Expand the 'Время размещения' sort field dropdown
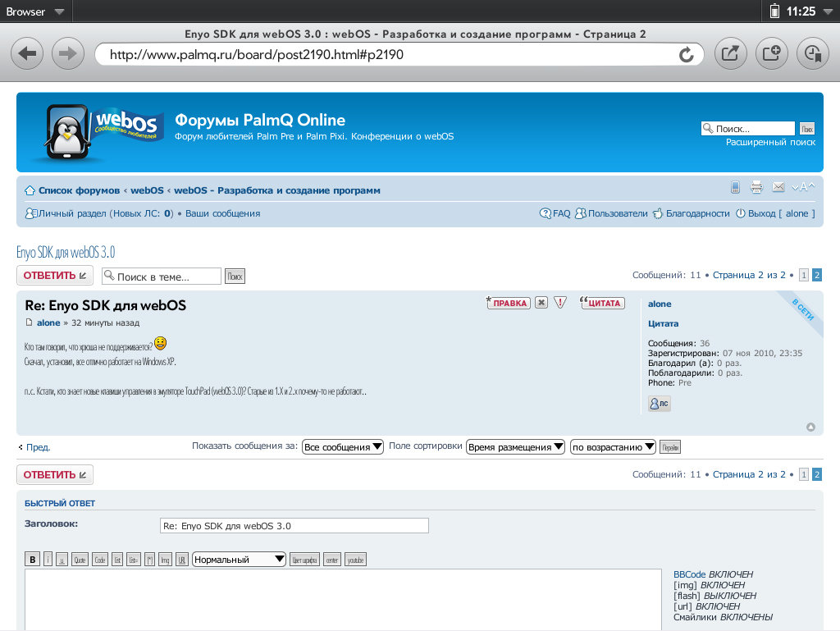The width and height of the screenshot is (840, 631). coord(515,447)
